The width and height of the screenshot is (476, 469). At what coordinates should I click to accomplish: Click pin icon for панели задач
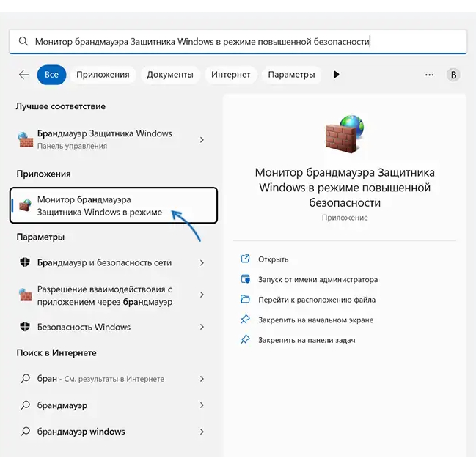tap(245, 339)
